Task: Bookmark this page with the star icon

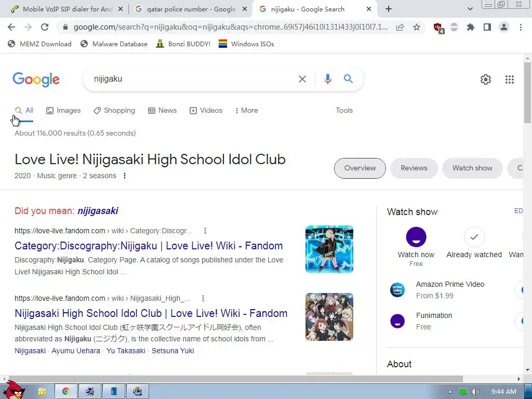Action: tap(417, 27)
